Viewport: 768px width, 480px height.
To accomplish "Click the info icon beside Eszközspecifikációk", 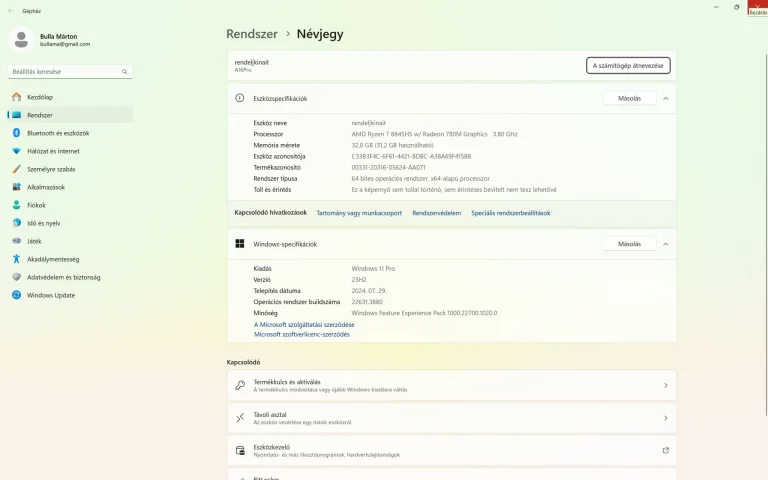I will 240,98.
